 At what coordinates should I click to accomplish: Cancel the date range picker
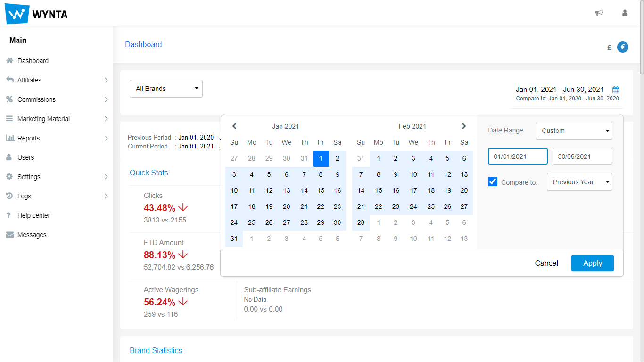(546, 263)
